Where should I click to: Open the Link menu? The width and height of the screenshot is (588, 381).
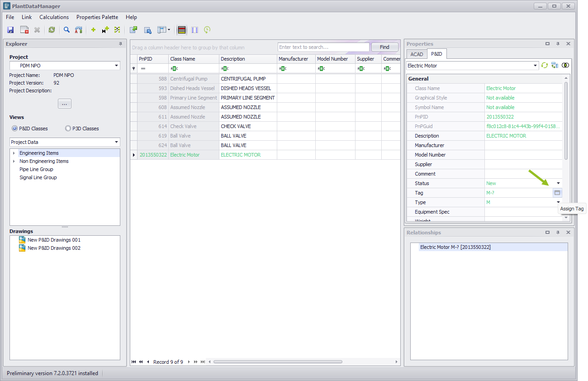(27, 17)
